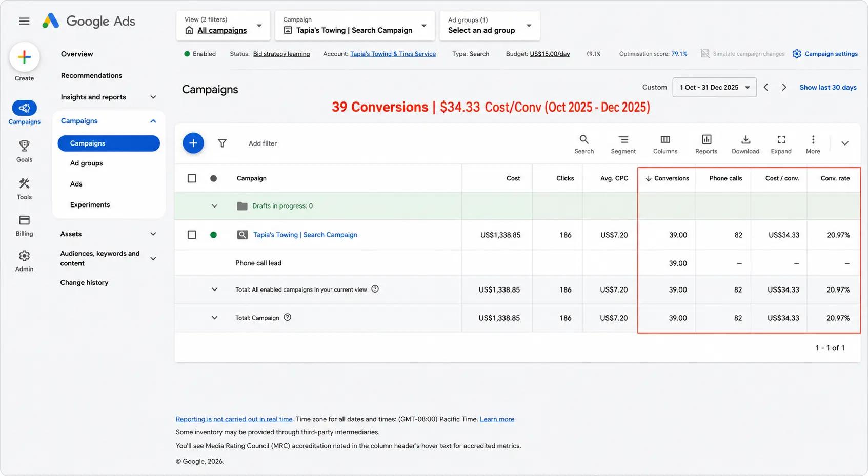Image resolution: width=868 pixels, height=476 pixels.
Task: Open Tapia's Towing | Search Campaign link
Action: 305,235
